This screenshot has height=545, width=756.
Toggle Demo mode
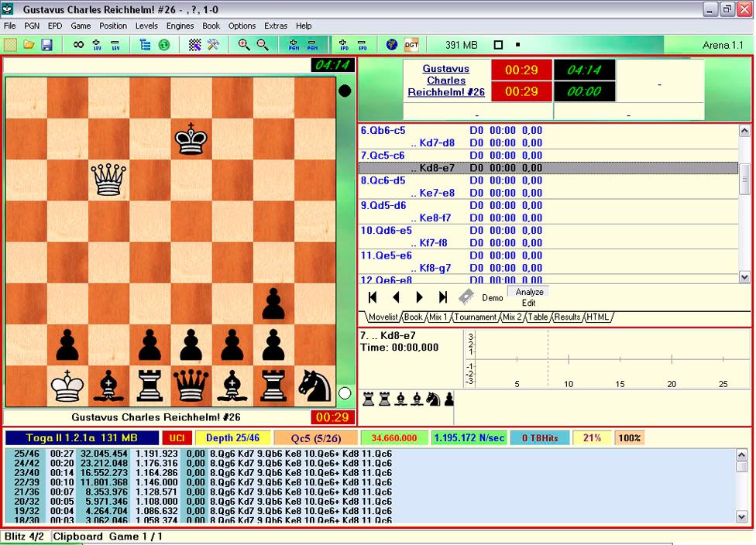tap(492, 298)
